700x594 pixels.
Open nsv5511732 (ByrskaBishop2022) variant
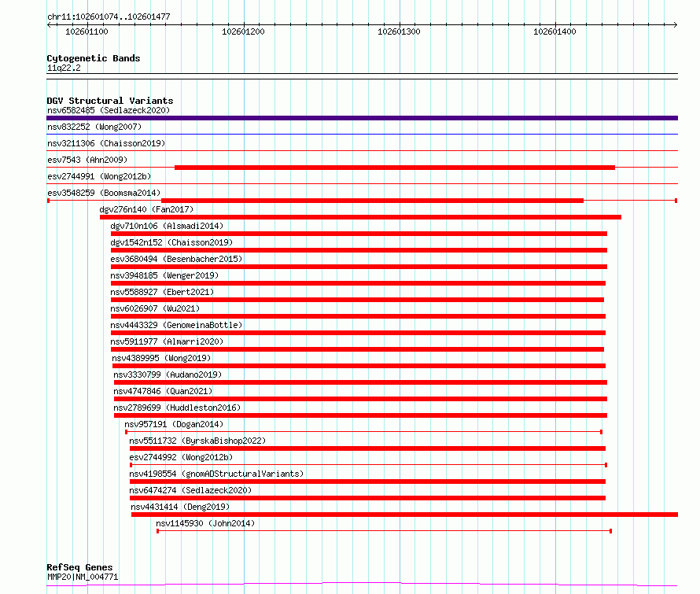coord(197,441)
